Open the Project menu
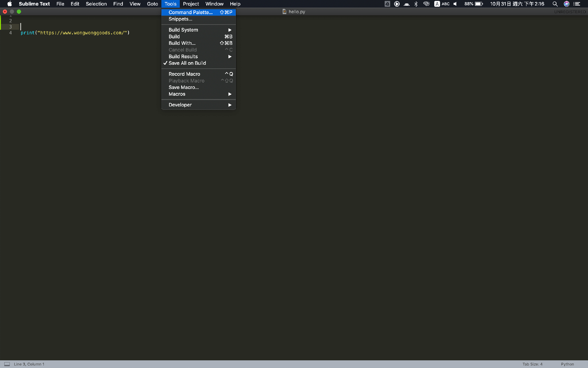This screenshot has width=588, height=368. [x=191, y=4]
